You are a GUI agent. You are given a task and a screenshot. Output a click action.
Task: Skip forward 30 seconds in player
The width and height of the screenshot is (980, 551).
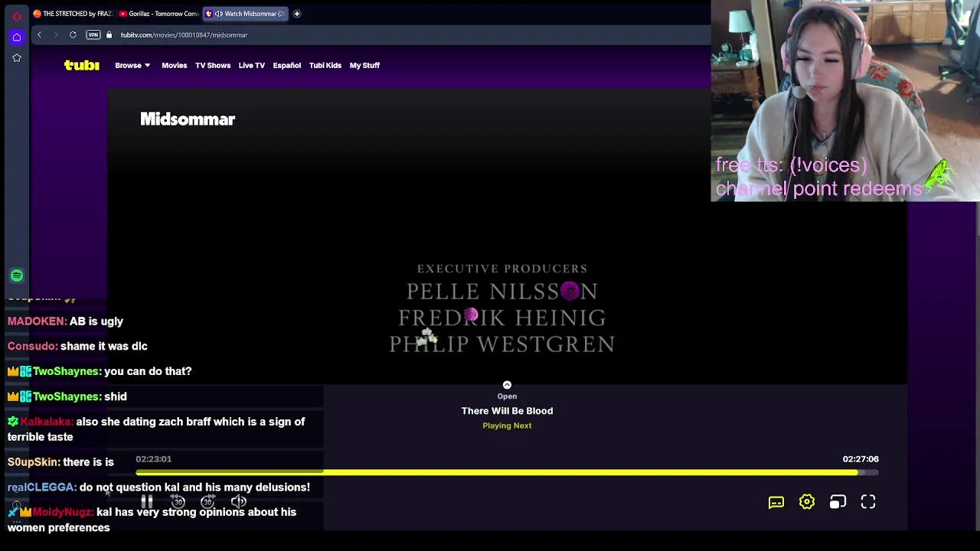point(208,502)
